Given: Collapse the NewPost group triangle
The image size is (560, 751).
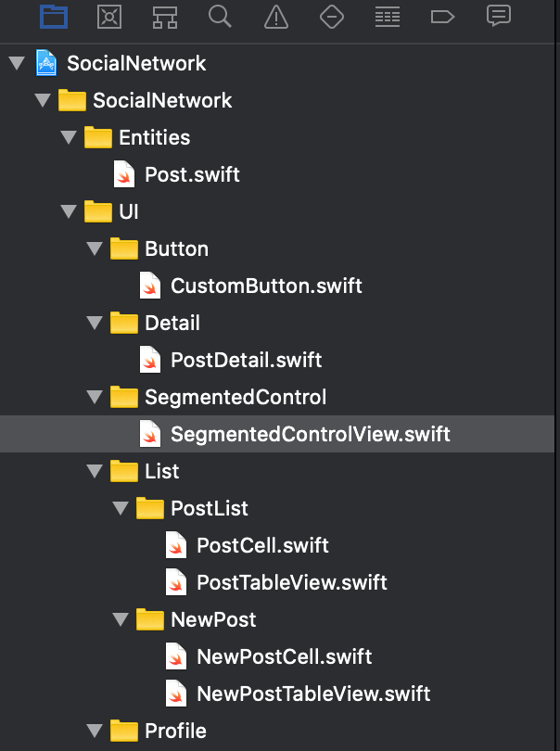Looking at the screenshot, I should point(121,618).
